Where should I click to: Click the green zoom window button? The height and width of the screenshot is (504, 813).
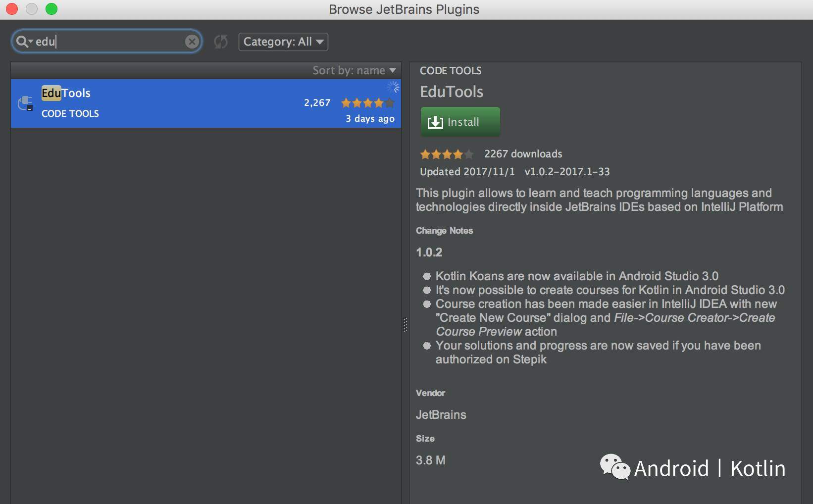(x=51, y=9)
